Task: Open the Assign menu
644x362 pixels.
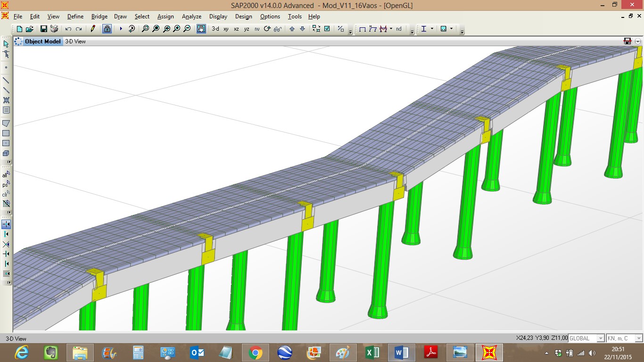Action: (165, 16)
